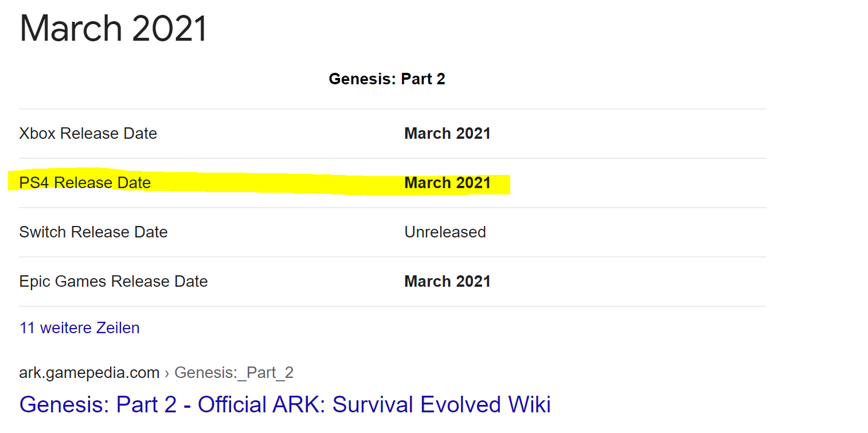Click the "Xbox Release Date" row label
868x433 pixels.
[x=88, y=134]
